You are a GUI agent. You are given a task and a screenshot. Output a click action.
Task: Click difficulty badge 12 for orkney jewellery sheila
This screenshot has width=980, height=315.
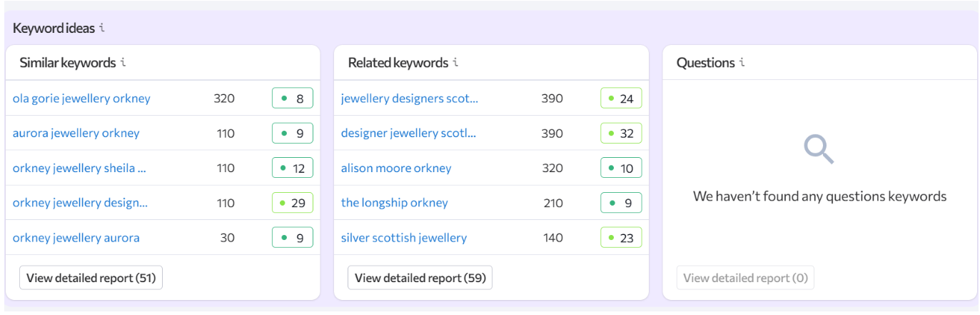coord(293,168)
